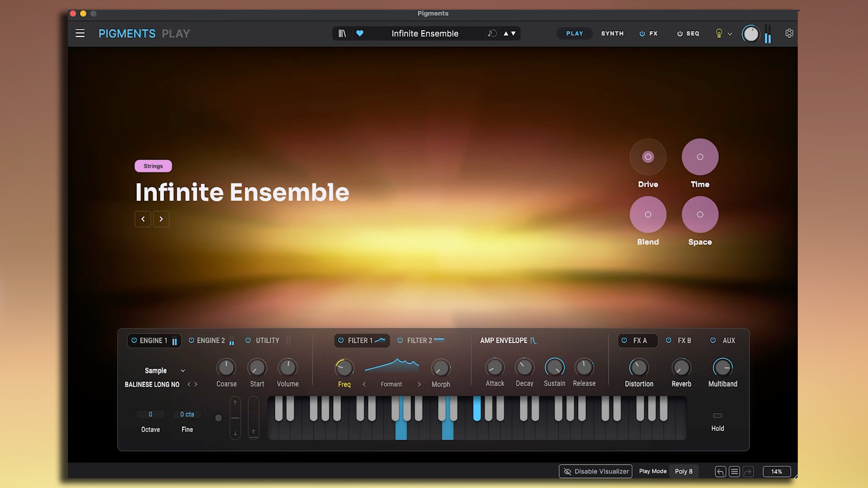The height and width of the screenshot is (488, 868).
Task: Open settings gear in top bar
Action: 789,34
